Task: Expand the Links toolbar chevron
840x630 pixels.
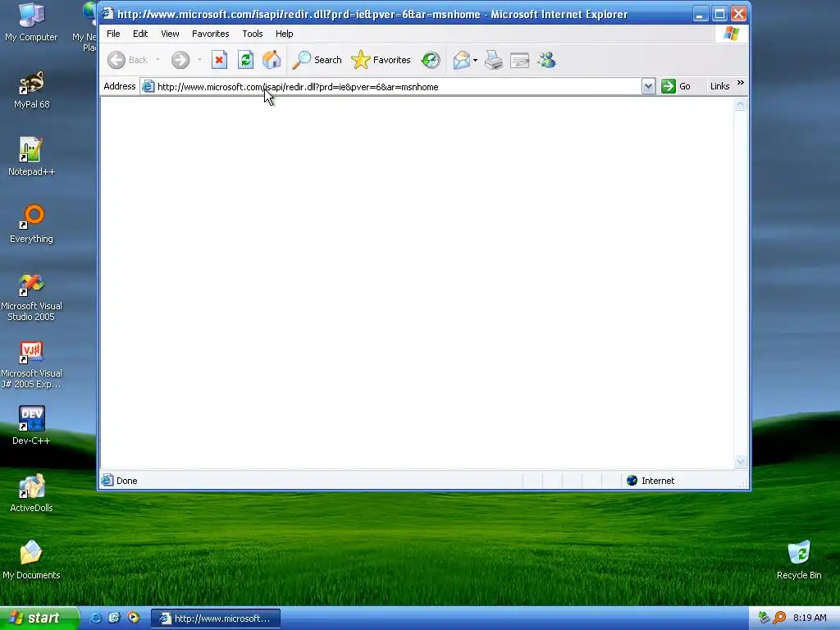Action: tap(741, 83)
